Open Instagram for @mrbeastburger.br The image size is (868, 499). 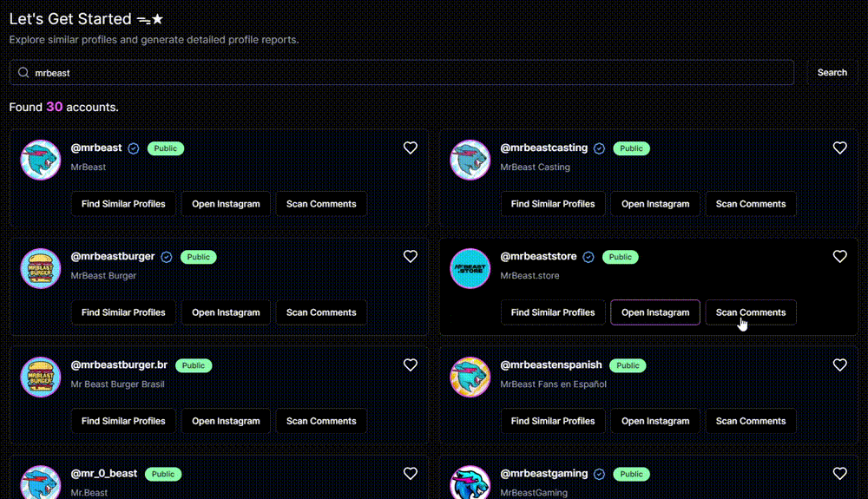pyautogui.click(x=226, y=420)
